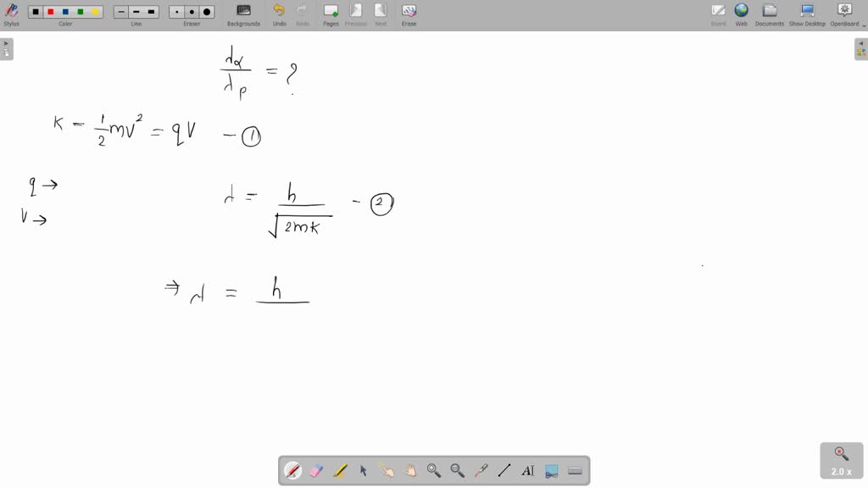
Task: Click the 2.0x zoom indicator
Action: pyautogui.click(x=840, y=460)
